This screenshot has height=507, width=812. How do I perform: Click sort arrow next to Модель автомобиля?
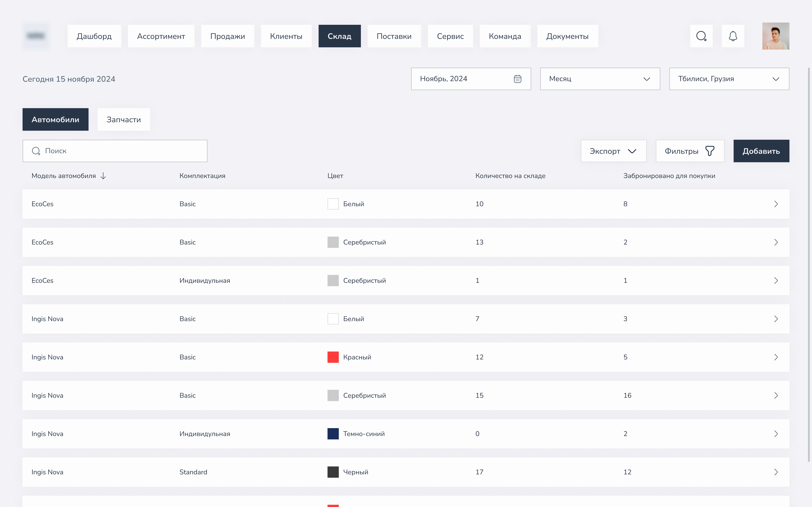click(x=103, y=176)
